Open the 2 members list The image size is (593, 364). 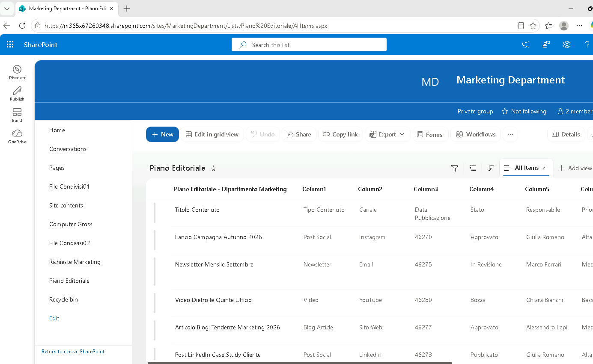(x=575, y=111)
